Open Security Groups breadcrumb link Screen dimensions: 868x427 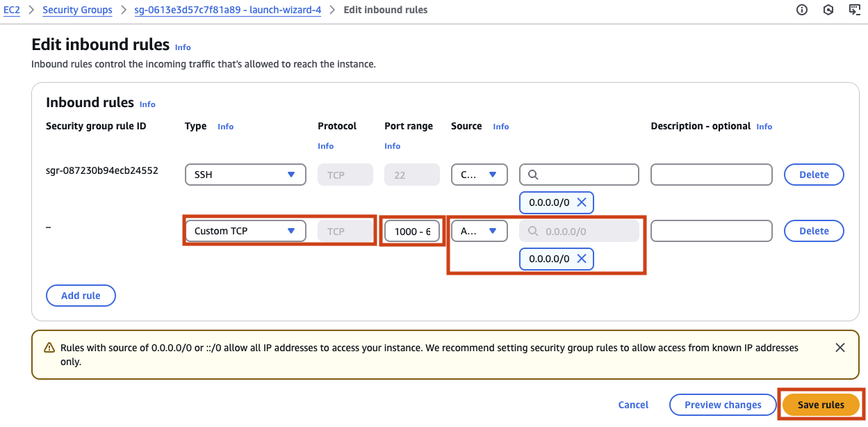(x=77, y=10)
